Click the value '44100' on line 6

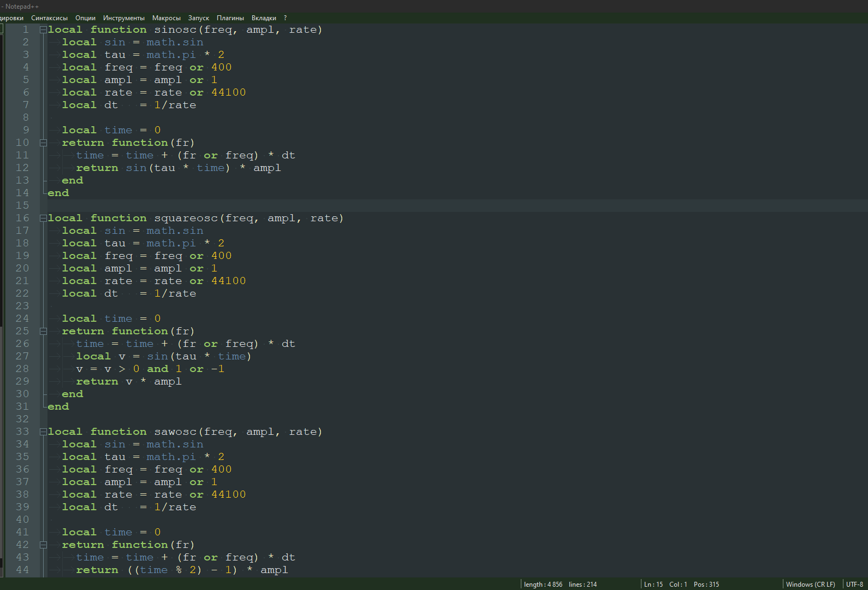[229, 92]
